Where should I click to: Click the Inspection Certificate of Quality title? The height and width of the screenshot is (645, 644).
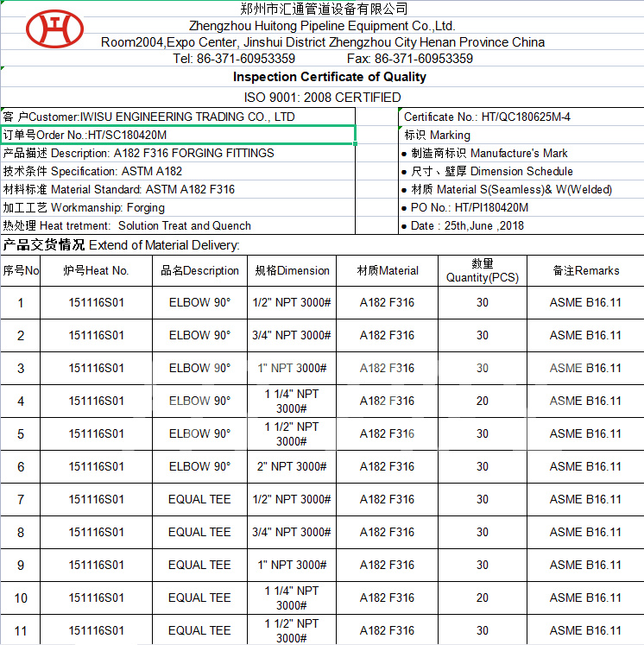click(330, 77)
